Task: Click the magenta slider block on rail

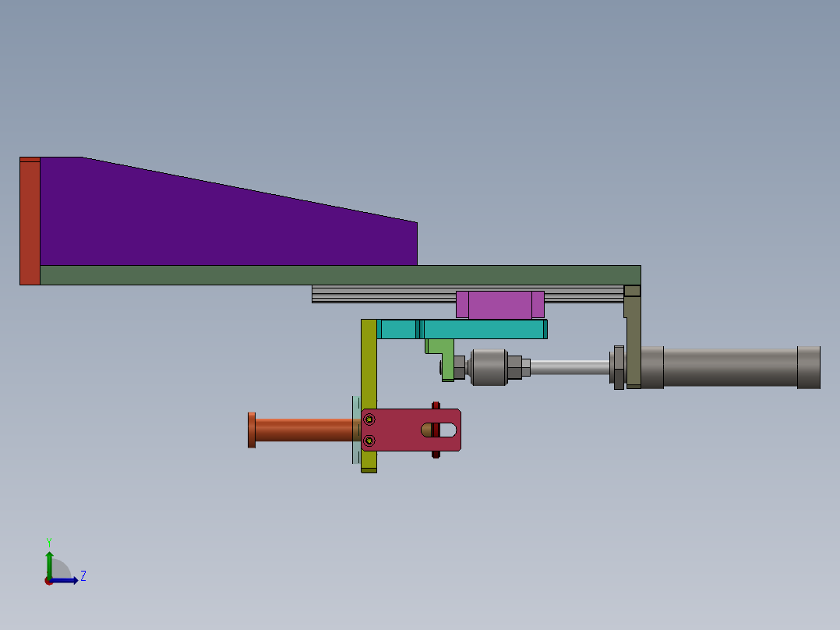Action: coord(499,305)
